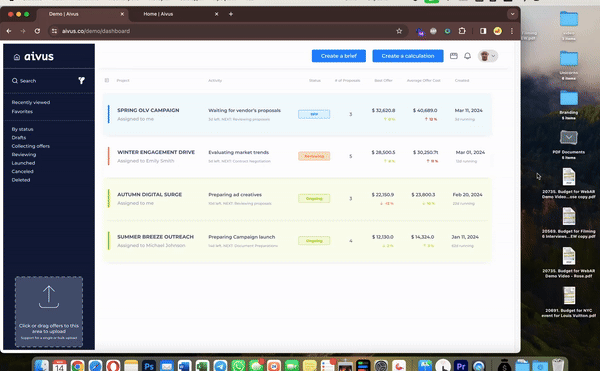Screen dimensions: 600x371
Task: Click the drag offers upload area
Action: 49,312
